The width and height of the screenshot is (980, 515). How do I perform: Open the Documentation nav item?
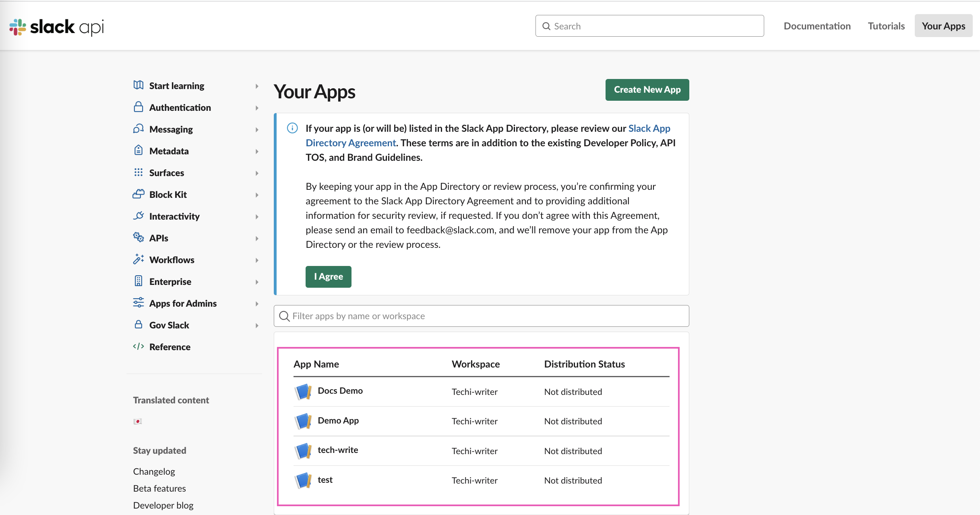pyautogui.click(x=817, y=26)
